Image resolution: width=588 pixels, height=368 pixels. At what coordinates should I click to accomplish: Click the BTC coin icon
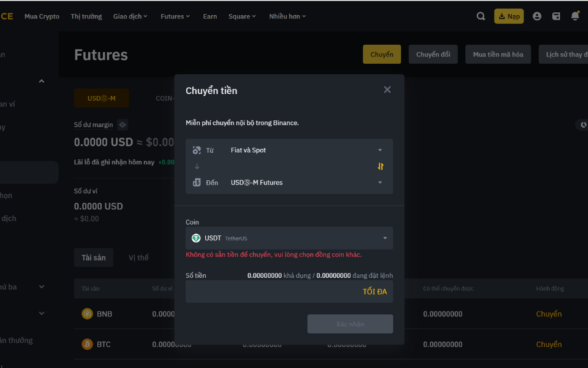click(x=87, y=344)
